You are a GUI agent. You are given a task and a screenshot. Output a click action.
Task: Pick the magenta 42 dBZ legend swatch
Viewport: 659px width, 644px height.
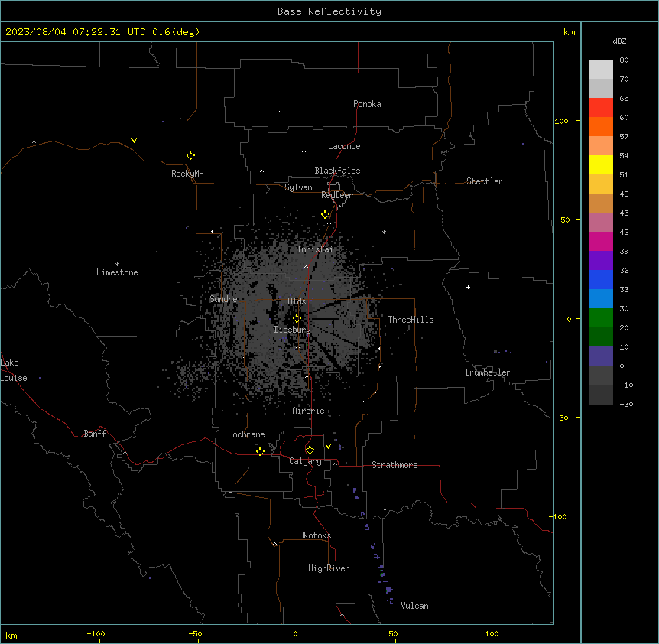601,241
